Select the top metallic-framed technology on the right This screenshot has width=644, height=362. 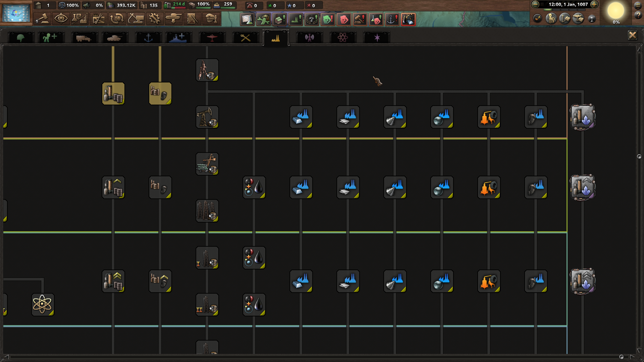(x=583, y=117)
